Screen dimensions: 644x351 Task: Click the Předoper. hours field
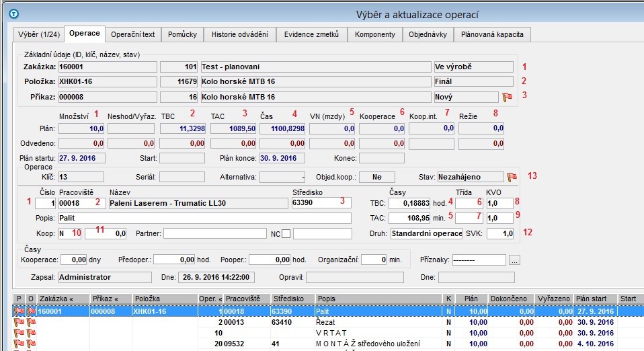[174, 260]
